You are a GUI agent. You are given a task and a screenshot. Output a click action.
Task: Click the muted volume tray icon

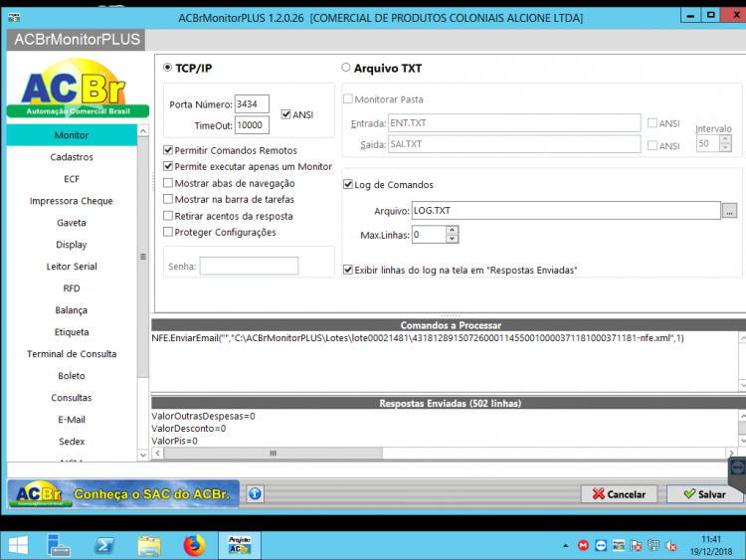point(670,546)
